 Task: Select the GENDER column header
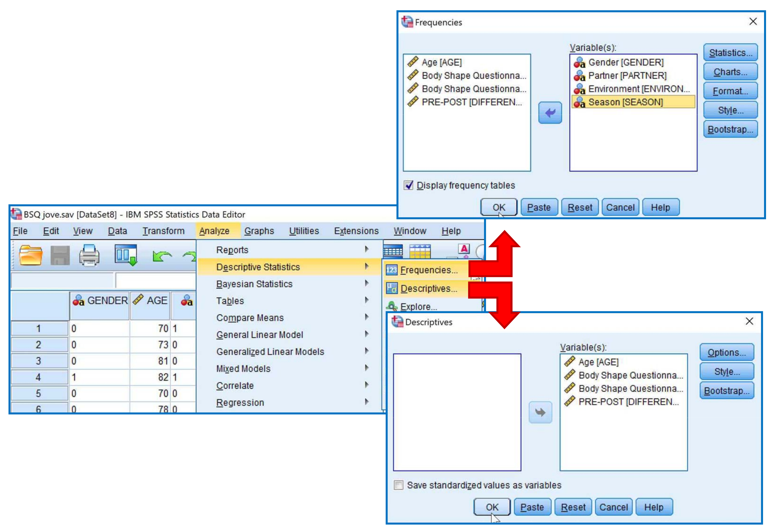point(100,301)
